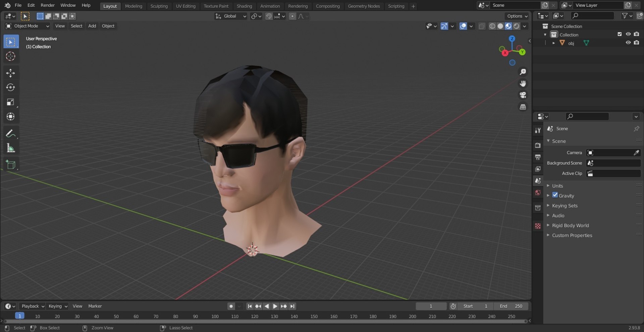Open the Add menu in viewport header
644x332 pixels.
pyautogui.click(x=92, y=26)
